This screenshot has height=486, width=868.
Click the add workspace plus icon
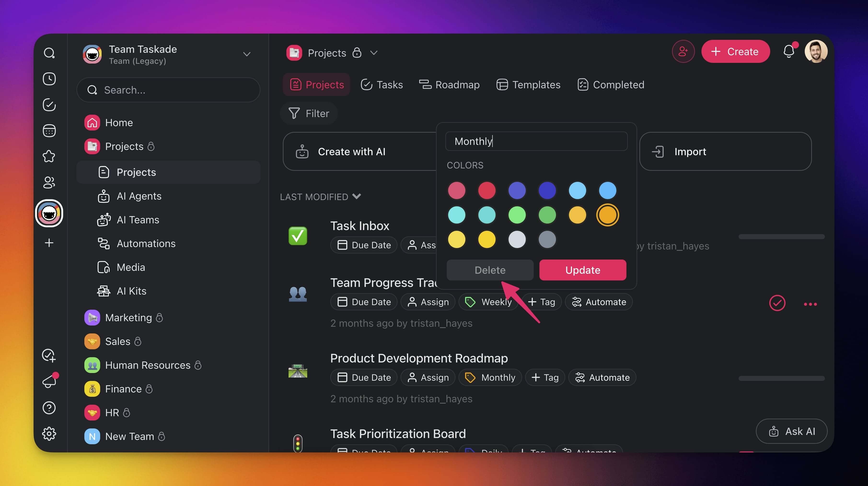pyautogui.click(x=49, y=243)
